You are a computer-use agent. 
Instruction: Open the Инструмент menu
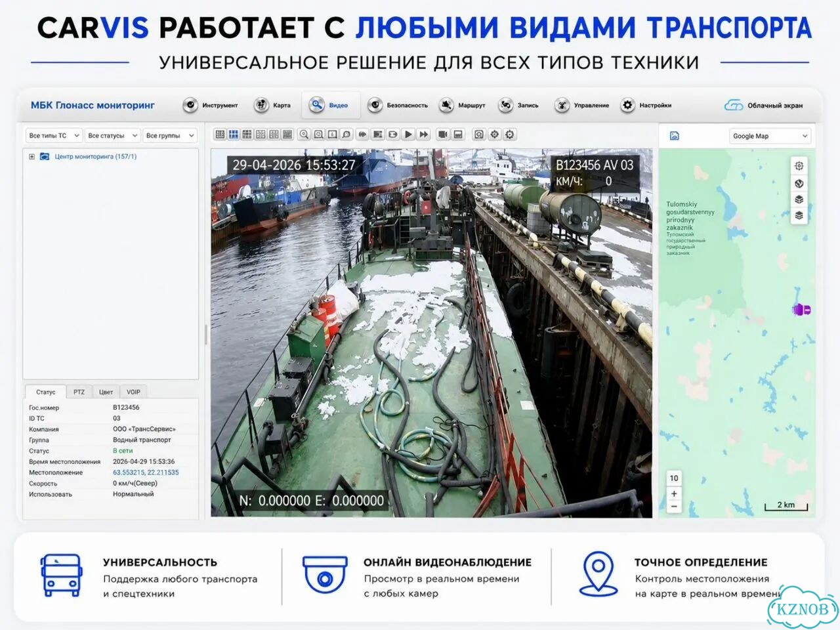210,105
